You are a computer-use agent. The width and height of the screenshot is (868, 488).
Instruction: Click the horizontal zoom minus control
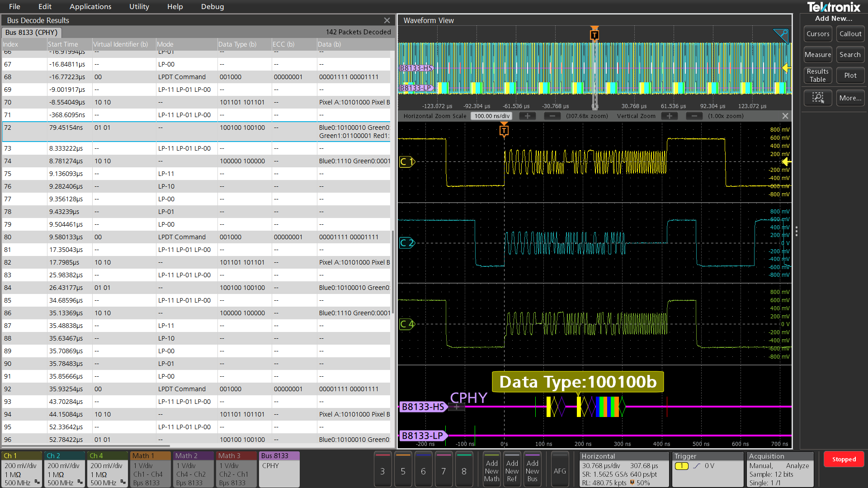552,116
